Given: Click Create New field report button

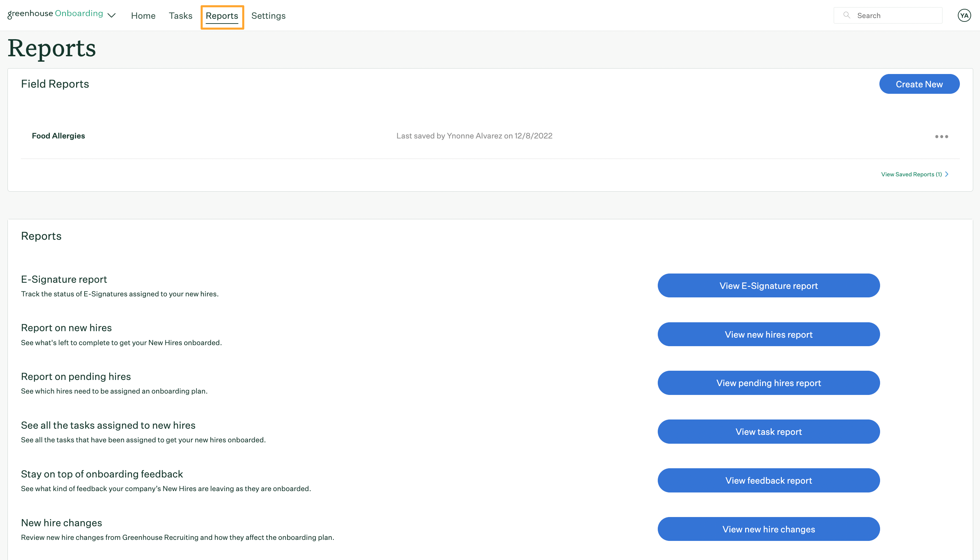Looking at the screenshot, I should (x=919, y=84).
